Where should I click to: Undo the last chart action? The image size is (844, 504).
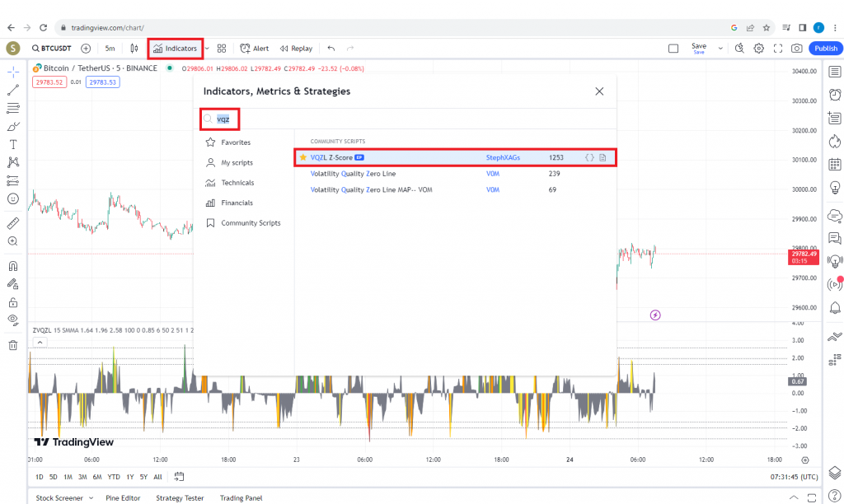click(331, 49)
